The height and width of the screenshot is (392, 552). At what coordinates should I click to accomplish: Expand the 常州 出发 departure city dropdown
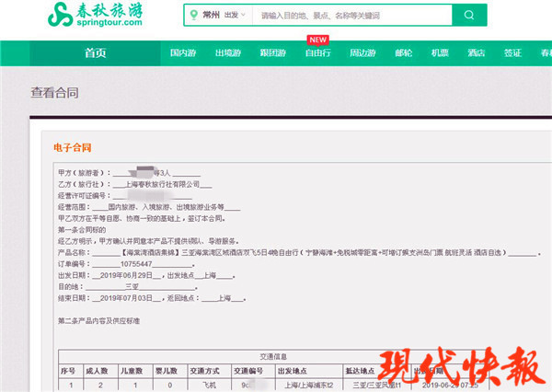tap(219, 16)
